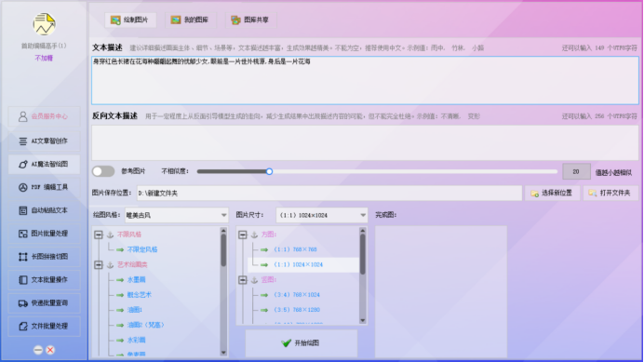The height and width of the screenshot is (362, 644).
Task: Open 快递批量查询 tool
Action: coord(44,303)
